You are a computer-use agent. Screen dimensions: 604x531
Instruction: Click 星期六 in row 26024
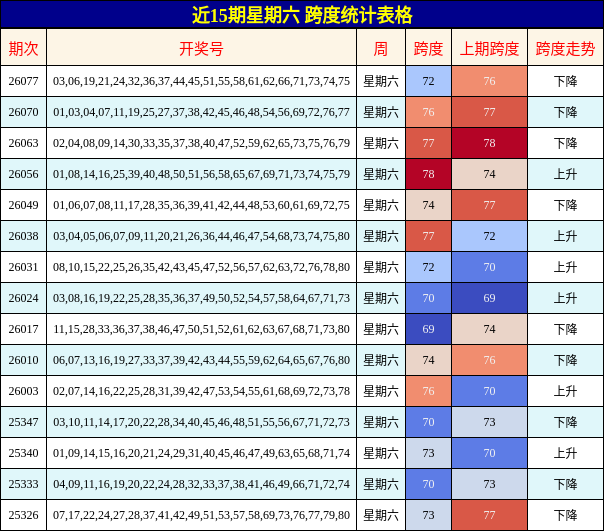381,298
